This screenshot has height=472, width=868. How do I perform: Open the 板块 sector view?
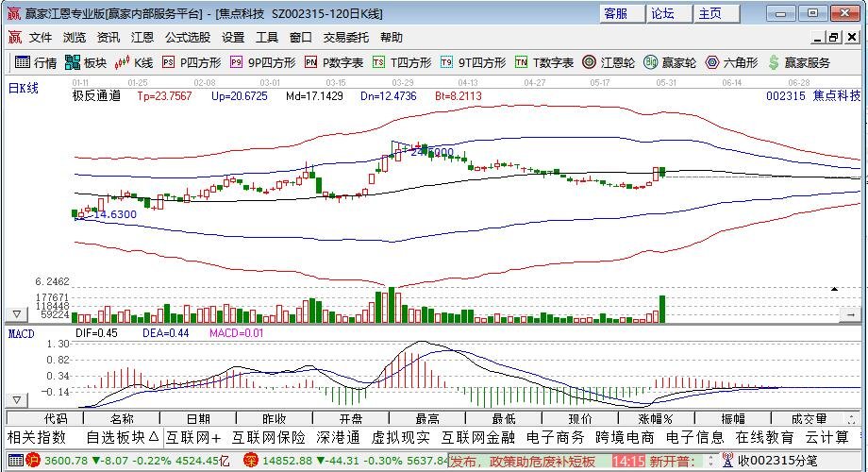click(x=85, y=62)
